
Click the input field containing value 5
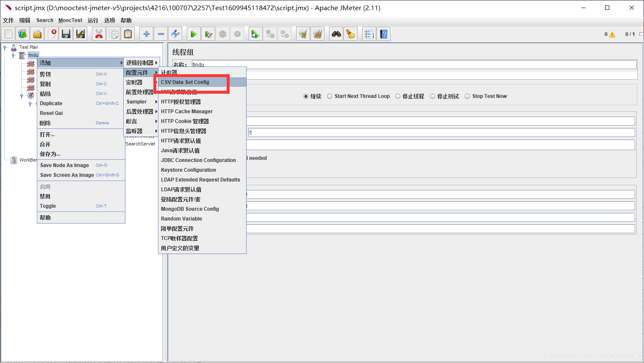(441, 133)
